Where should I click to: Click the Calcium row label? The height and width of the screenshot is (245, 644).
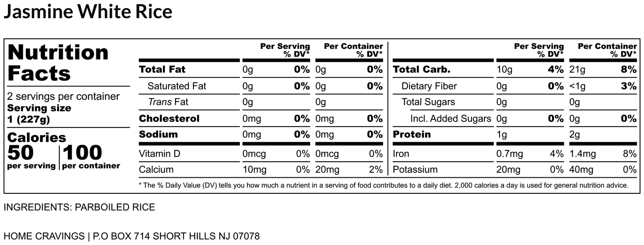(156, 169)
